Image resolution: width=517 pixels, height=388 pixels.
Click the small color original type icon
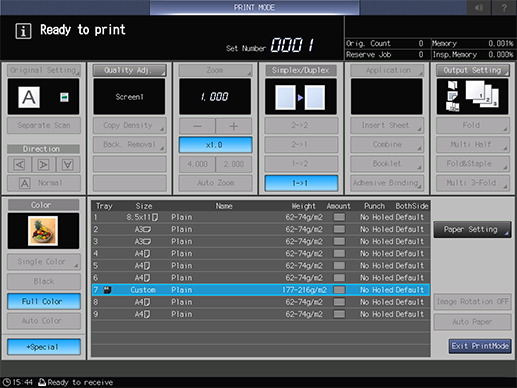(64, 97)
